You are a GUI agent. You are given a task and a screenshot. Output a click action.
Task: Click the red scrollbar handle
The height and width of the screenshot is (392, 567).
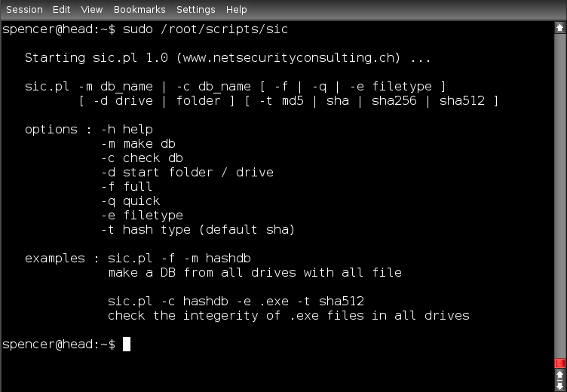[x=560, y=363]
